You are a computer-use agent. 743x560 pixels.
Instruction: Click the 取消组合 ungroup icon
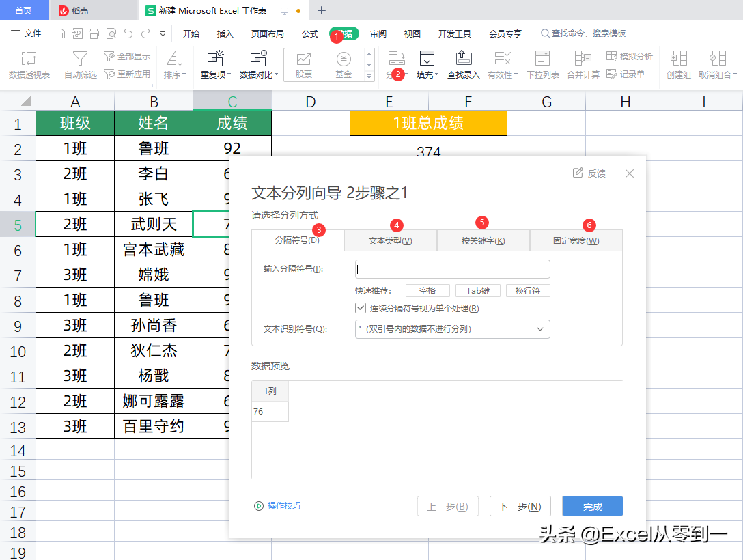pos(718,65)
